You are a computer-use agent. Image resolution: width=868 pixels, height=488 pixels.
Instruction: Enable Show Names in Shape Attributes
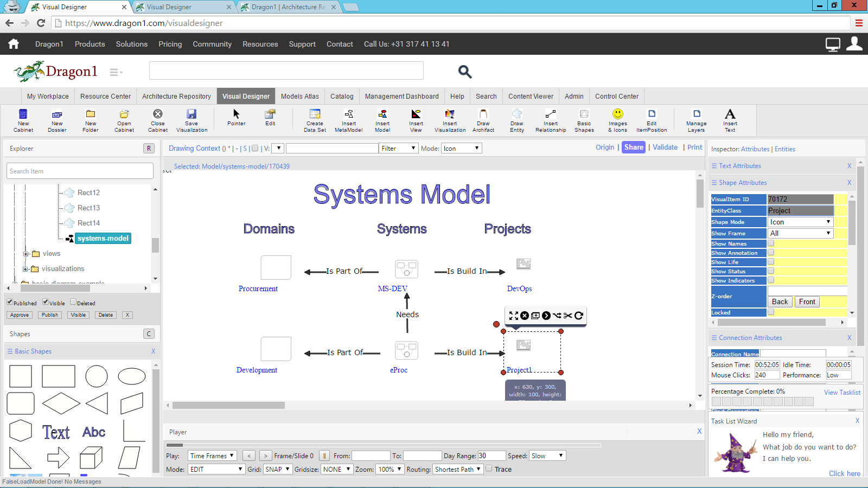pos(770,243)
